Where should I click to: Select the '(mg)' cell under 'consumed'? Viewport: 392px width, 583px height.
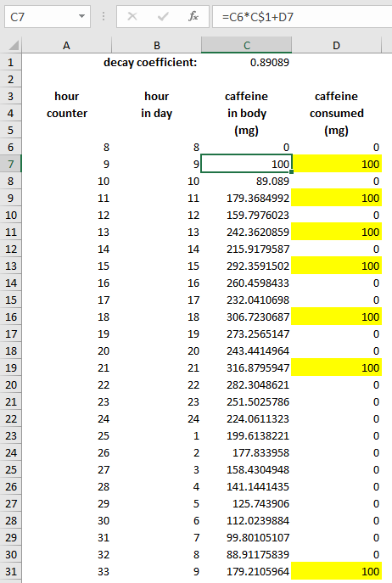[x=337, y=130]
